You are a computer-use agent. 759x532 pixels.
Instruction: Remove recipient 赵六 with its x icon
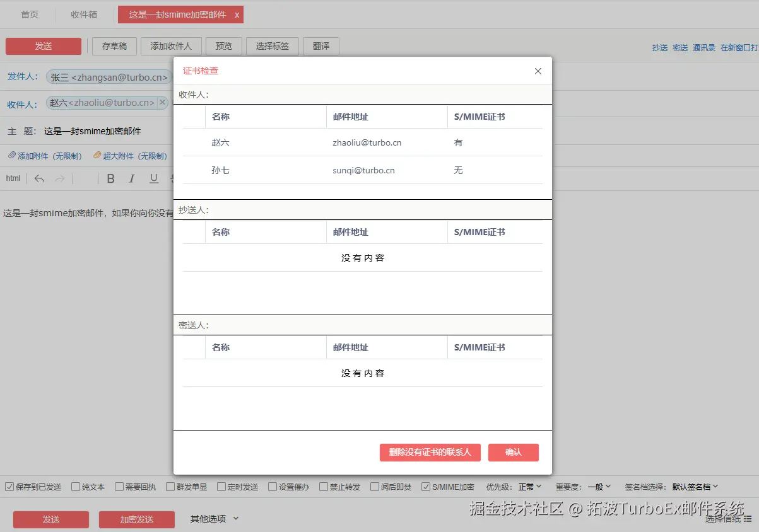162,102
